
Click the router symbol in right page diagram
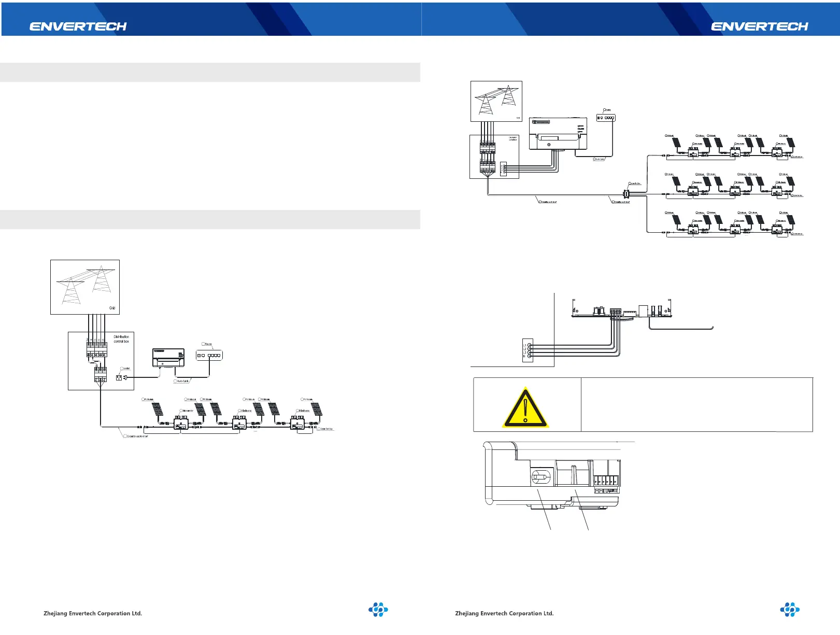pyautogui.click(x=606, y=118)
